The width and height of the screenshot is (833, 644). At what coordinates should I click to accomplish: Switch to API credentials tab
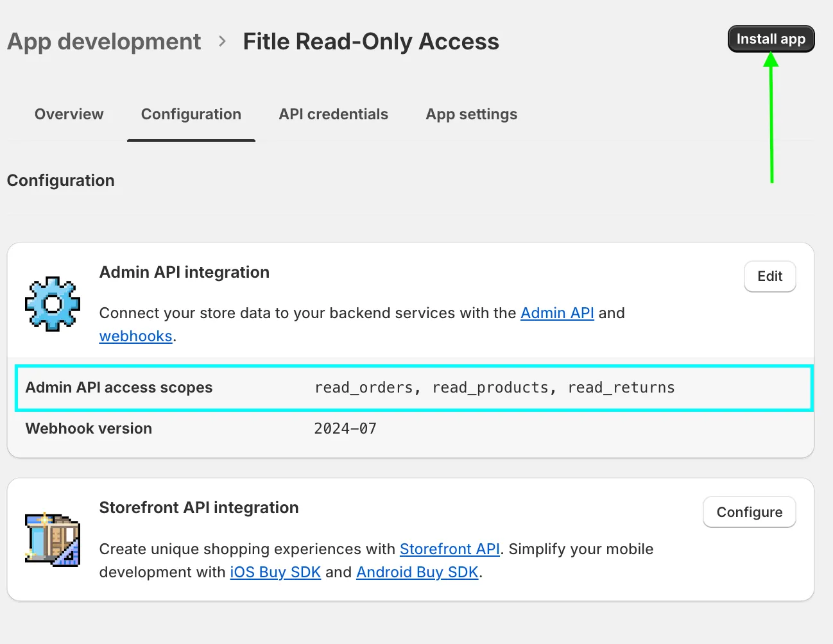coord(333,114)
